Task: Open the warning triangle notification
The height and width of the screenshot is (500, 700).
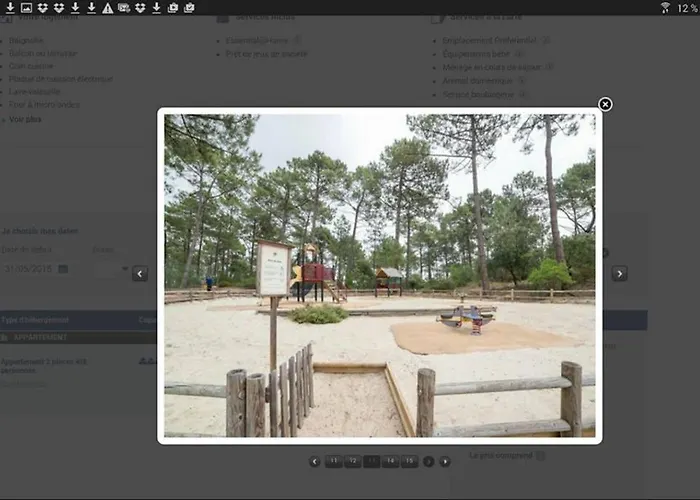Action: 108,8
